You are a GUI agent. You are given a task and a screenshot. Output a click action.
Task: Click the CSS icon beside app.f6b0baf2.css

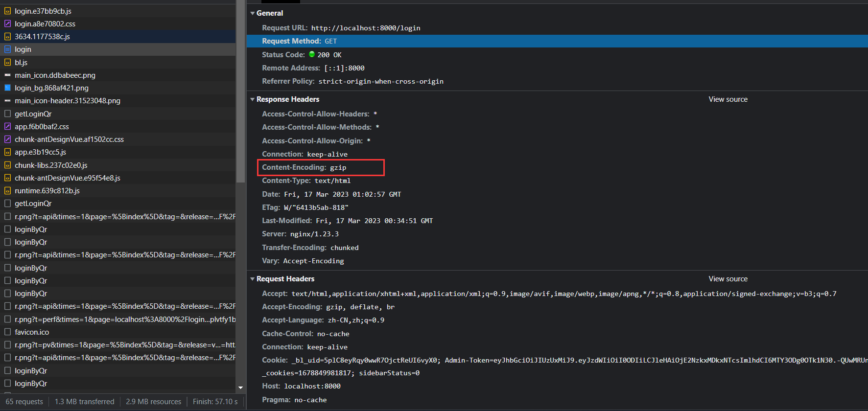pos(7,126)
